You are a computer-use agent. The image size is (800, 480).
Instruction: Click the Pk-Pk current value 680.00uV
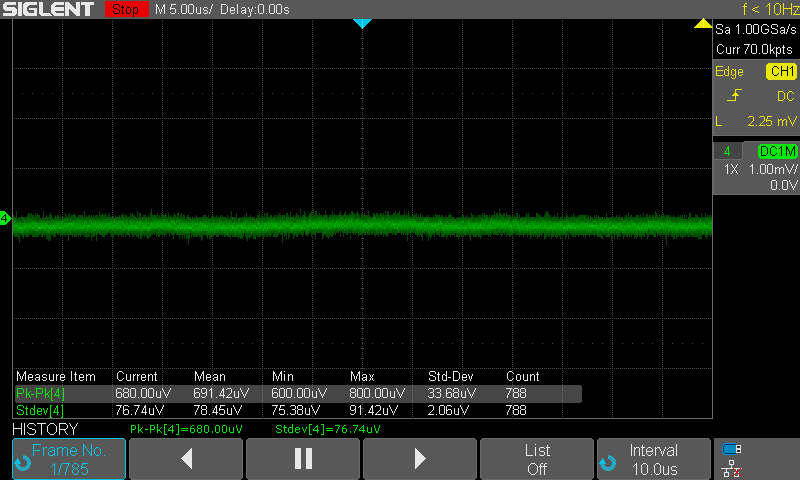pyautogui.click(x=143, y=393)
